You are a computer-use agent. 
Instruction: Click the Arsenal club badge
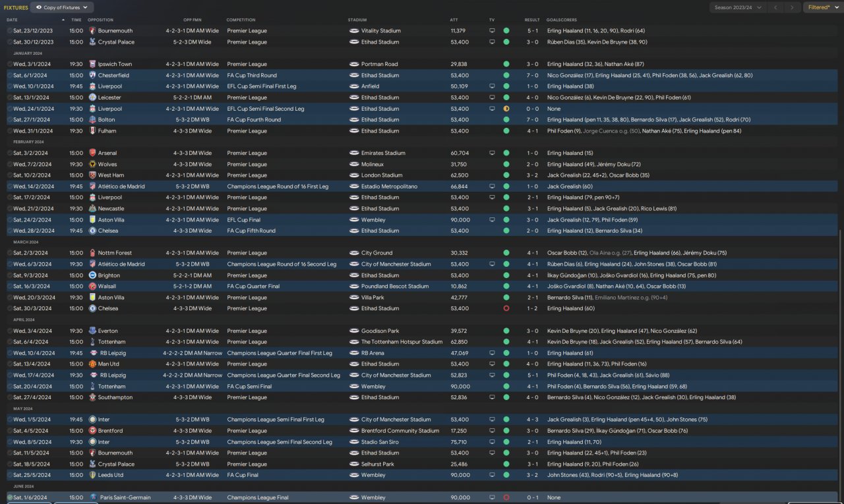(x=92, y=154)
